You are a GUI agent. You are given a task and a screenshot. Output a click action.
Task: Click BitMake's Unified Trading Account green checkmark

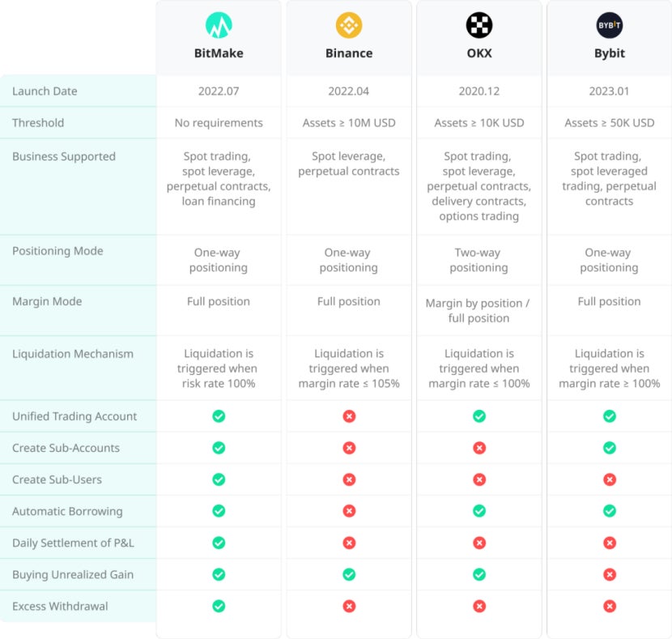click(x=219, y=416)
